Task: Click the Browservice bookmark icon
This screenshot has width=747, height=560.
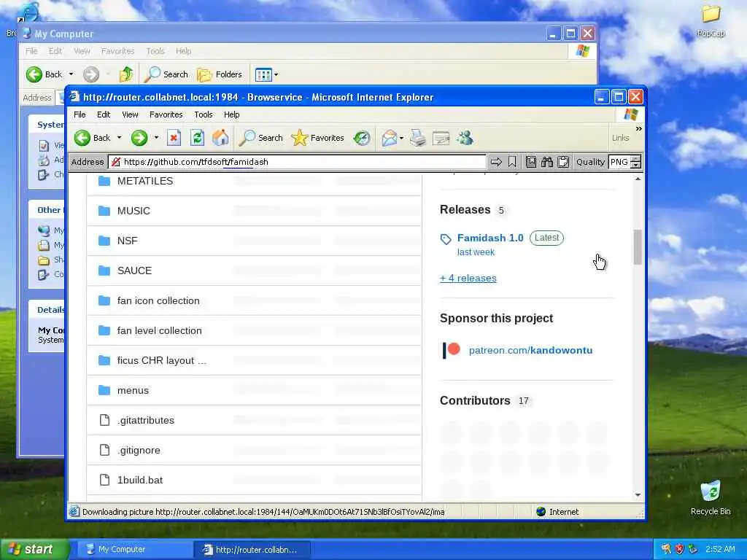Action: coord(512,163)
